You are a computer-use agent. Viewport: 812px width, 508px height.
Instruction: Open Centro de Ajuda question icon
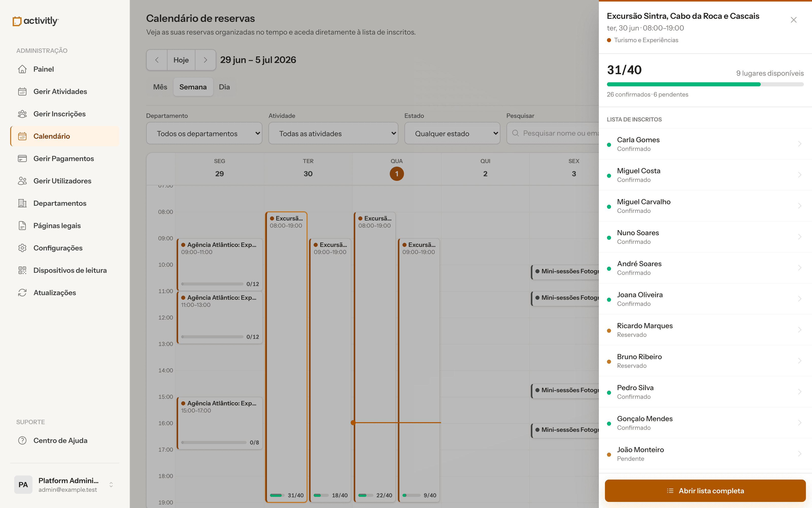(22, 440)
